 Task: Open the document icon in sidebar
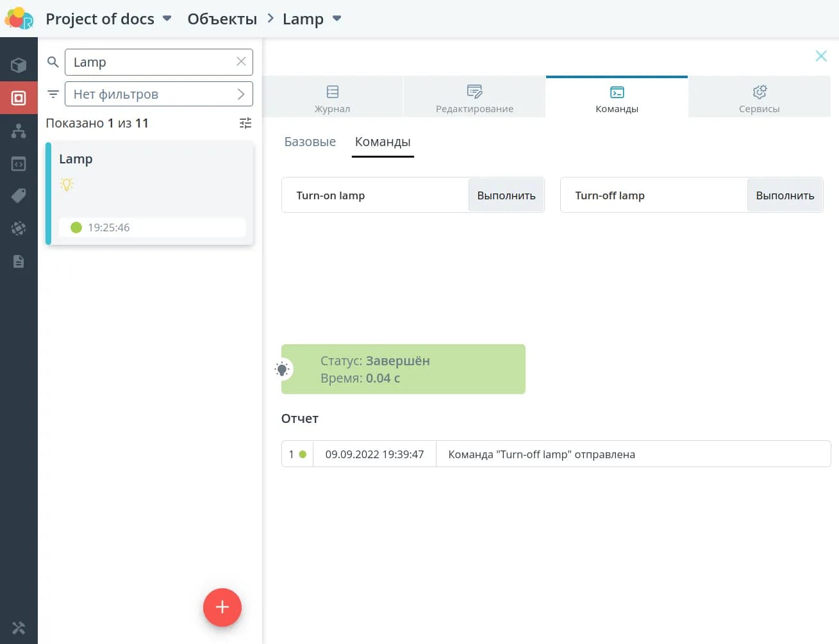(19, 261)
